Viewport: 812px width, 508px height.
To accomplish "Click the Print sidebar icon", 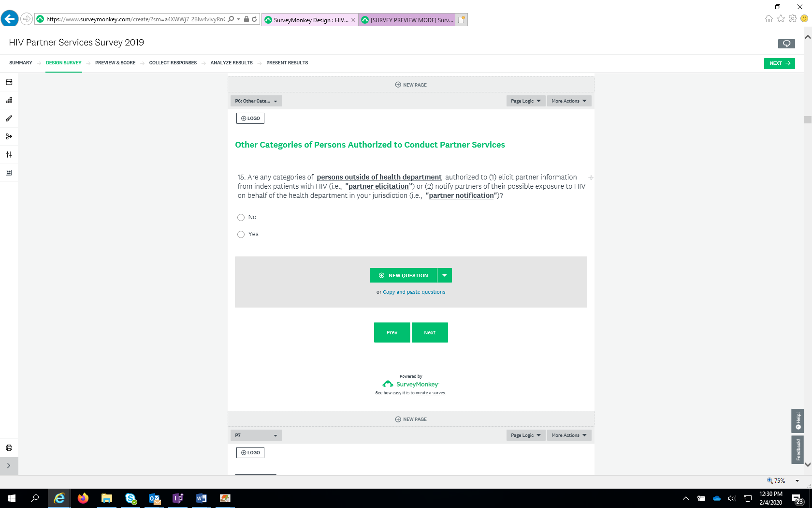I will pyautogui.click(x=9, y=448).
